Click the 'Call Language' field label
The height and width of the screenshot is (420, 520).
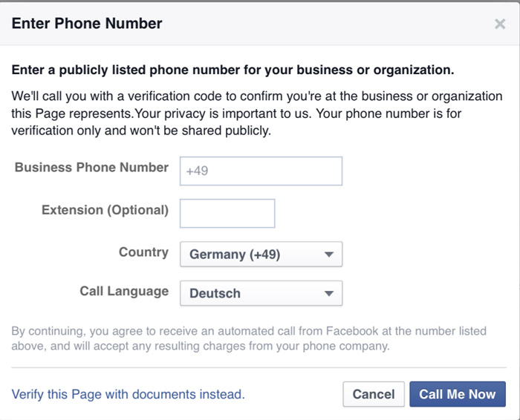124,292
